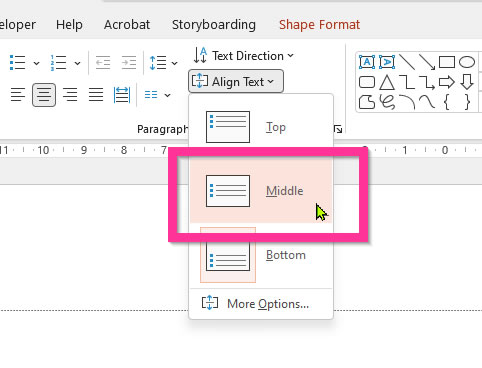Open the Columns dropdown arrow
482x368 pixels.
point(167,95)
